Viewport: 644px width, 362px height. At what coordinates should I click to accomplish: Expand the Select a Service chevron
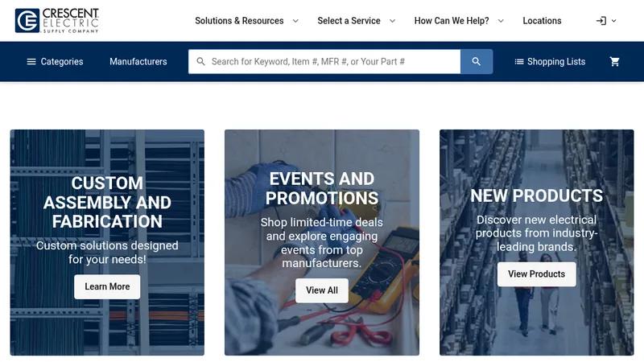pyautogui.click(x=392, y=21)
